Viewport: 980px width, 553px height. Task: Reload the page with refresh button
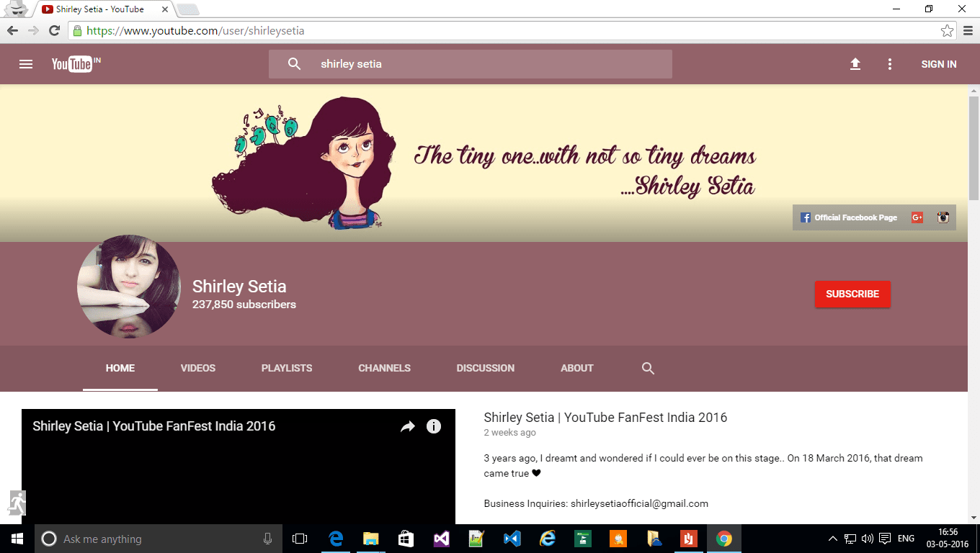tap(54, 30)
